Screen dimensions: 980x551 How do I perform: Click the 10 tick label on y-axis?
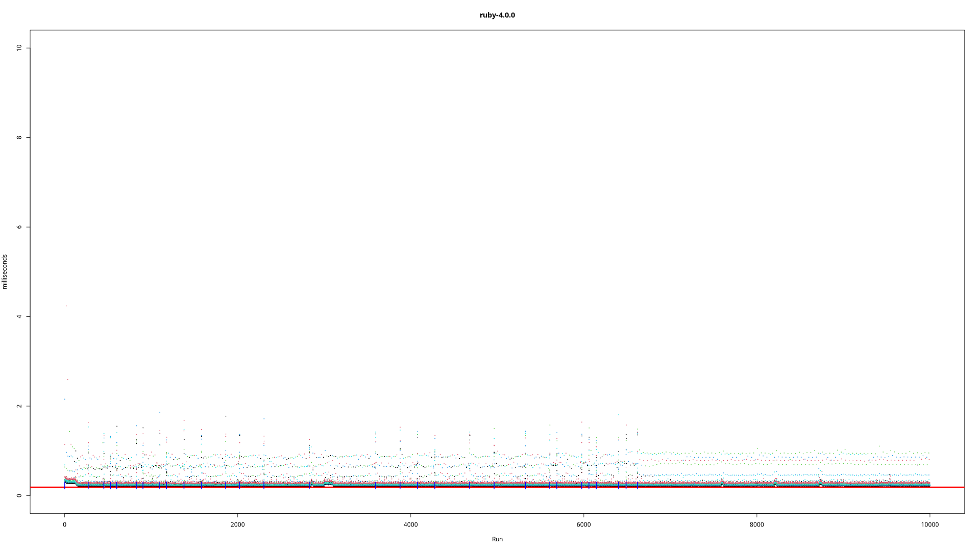19,48
